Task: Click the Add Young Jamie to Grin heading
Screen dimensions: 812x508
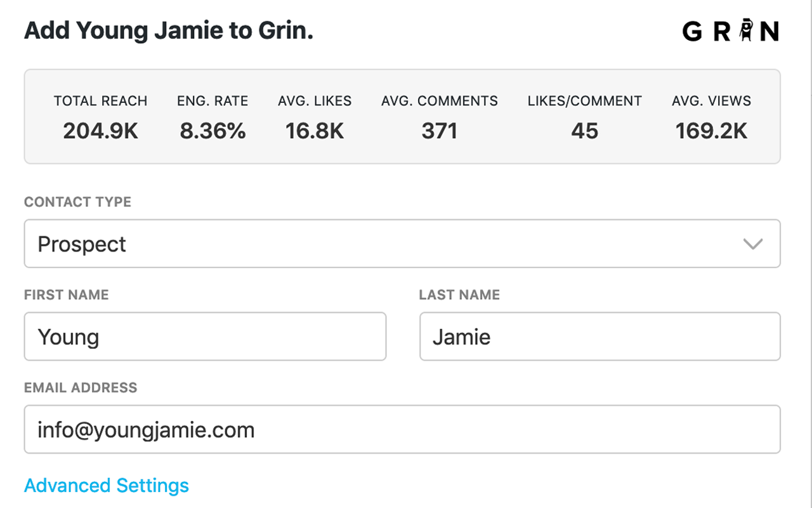Action: [x=169, y=30]
